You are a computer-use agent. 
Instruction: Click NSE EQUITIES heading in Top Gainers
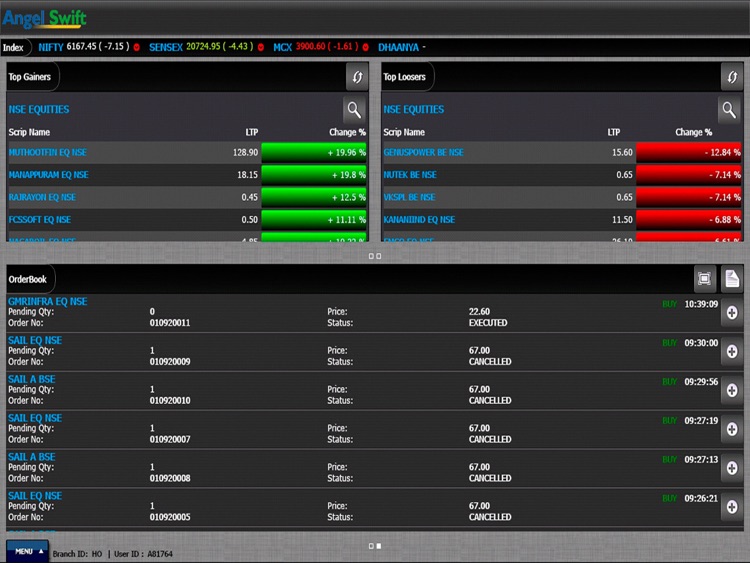click(x=39, y=110)
